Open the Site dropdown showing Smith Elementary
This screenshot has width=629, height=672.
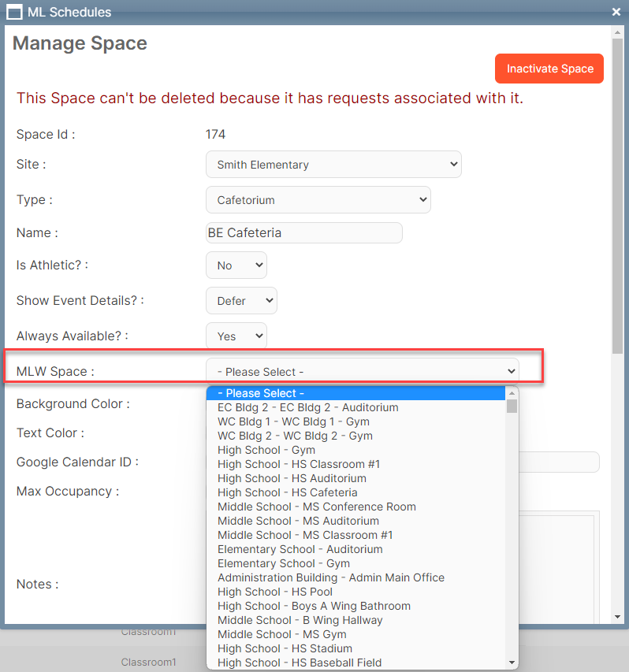coord(333,165)
